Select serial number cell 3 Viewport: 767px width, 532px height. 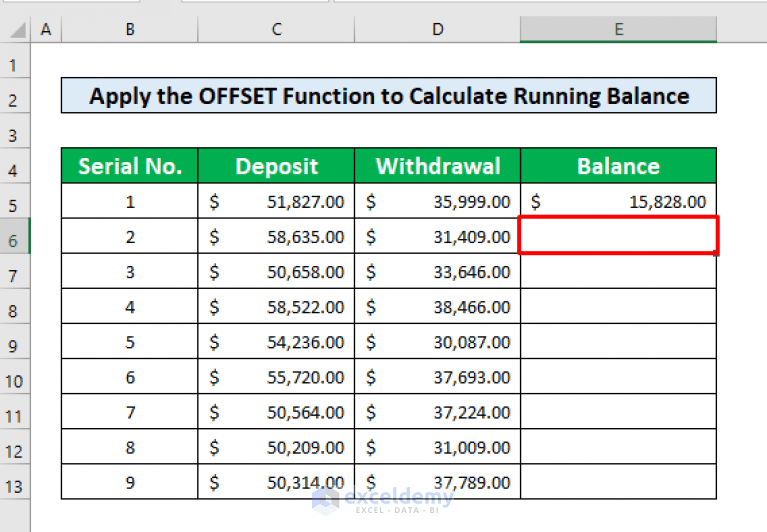point(130,271)
